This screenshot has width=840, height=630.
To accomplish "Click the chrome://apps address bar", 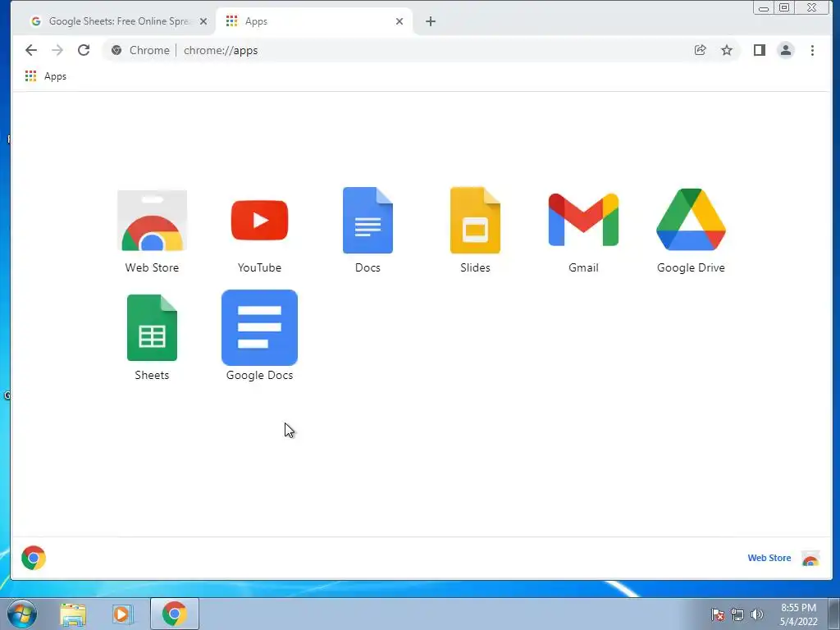I will tap(422, 50).
